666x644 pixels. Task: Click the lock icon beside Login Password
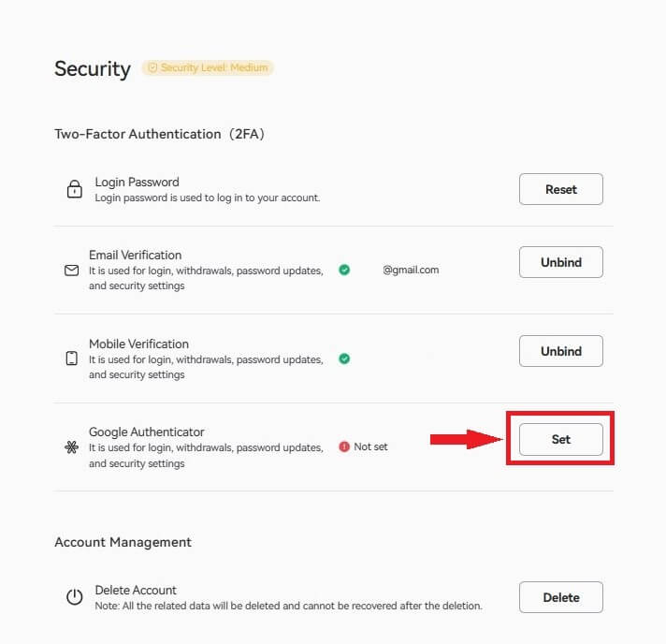pyautogui.click(x=74, y=189)
